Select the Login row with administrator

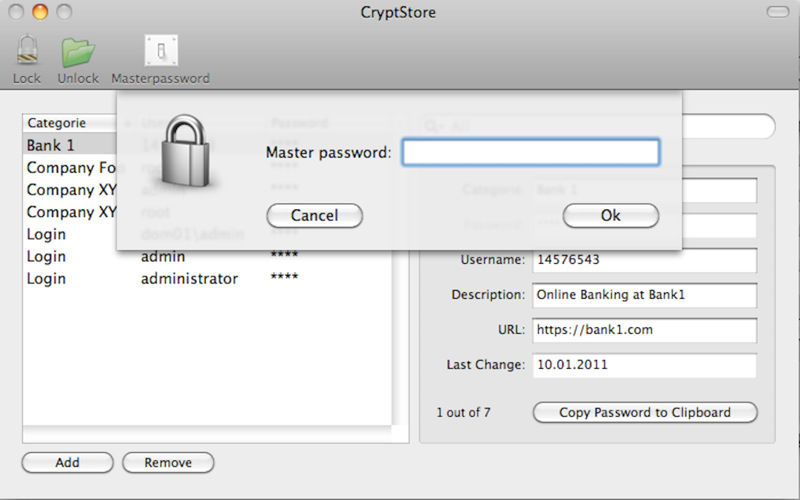(207, 279)
